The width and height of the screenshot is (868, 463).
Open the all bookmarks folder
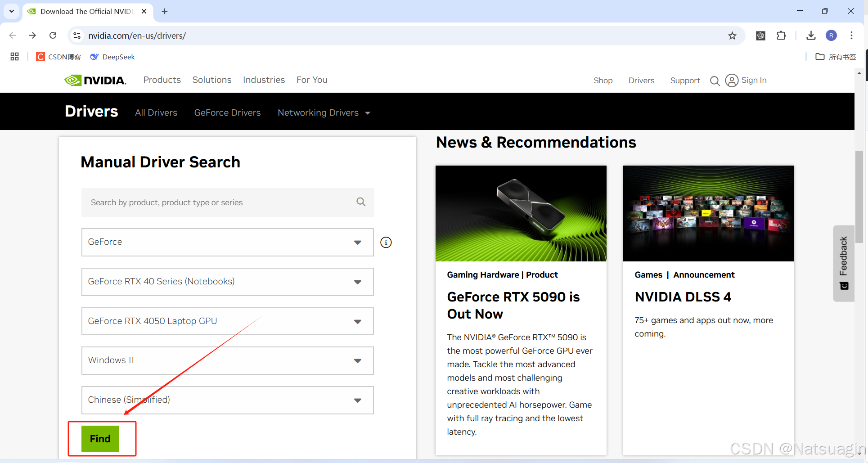[x=836, y=57]
